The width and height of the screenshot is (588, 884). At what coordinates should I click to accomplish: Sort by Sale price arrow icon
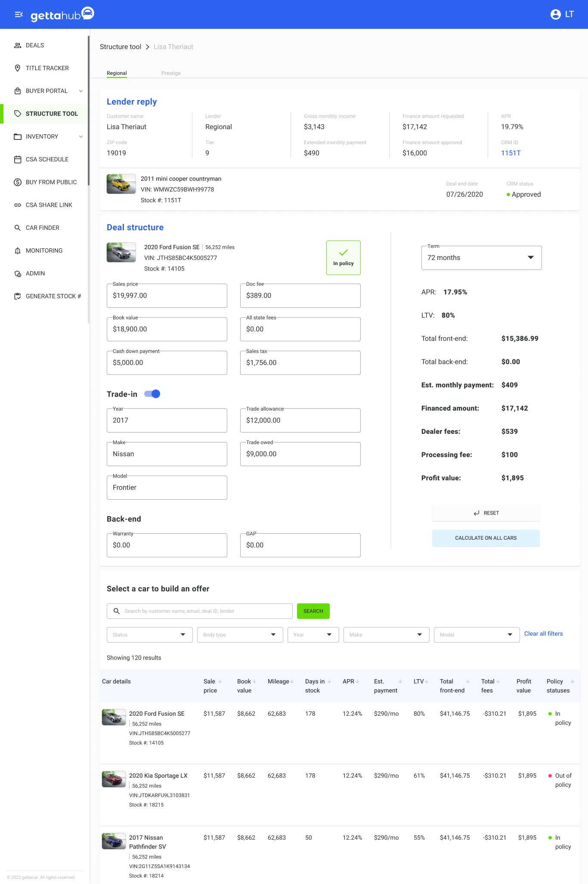click(220, 681)
